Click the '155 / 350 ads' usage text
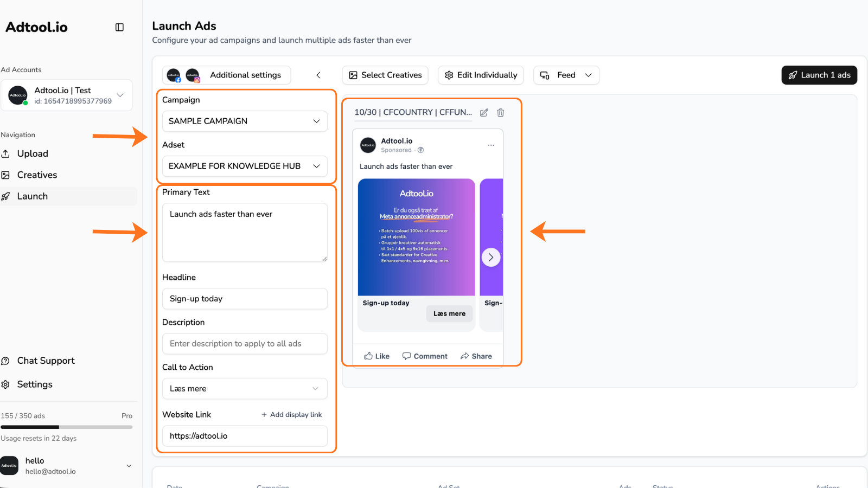Image resolution: width=868 pixels, height=488 pixels. click(x=23, y=416)
